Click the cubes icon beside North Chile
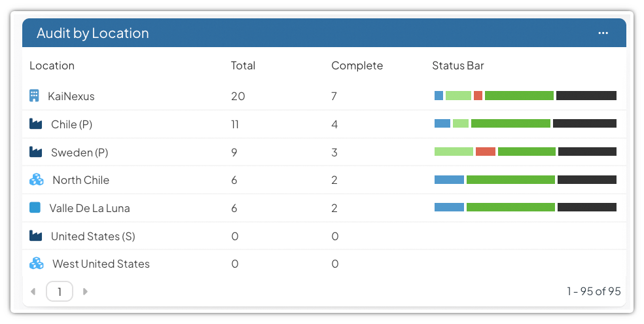This screenshot has width=644, height=324. tap(36, 180)
